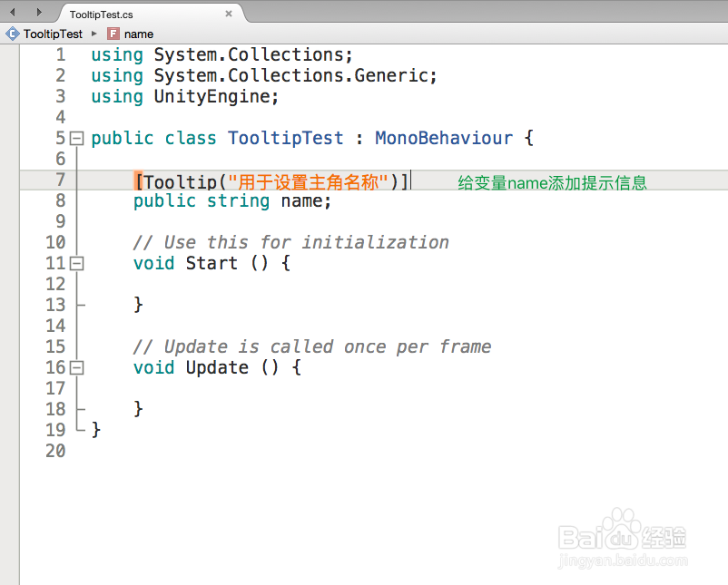The image size is (728, 585).
Task: Click MonoBehaviour in the class declaration
Action: click(443, 138)
